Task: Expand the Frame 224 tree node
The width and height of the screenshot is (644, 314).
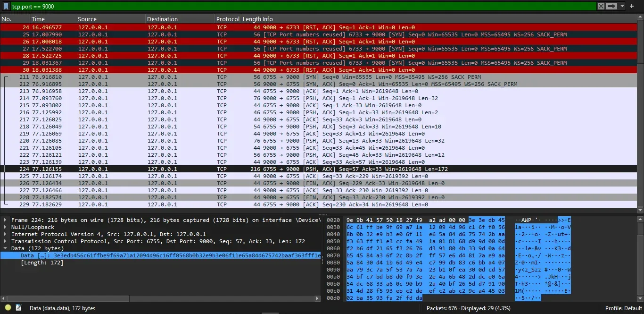Action: coord(5,220)
